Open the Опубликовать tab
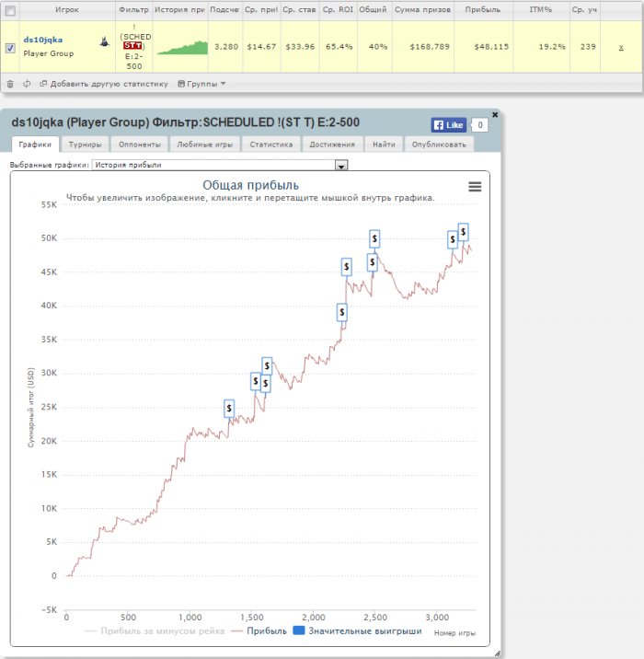The width and height of the screenshot is (644, 659). click(x=439, y=145)
